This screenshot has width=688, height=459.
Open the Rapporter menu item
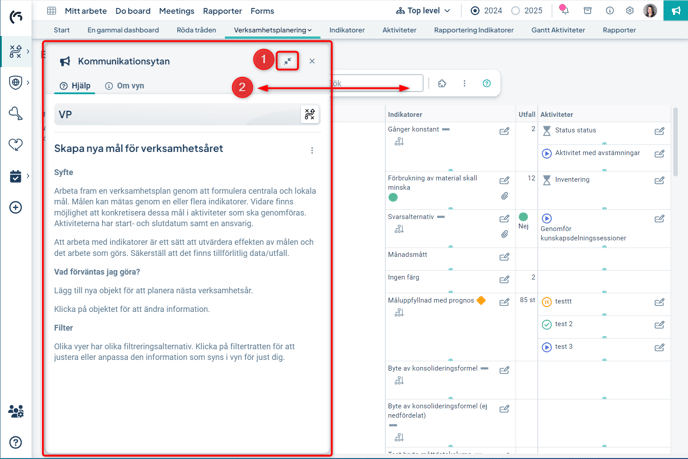coord(222,11)
